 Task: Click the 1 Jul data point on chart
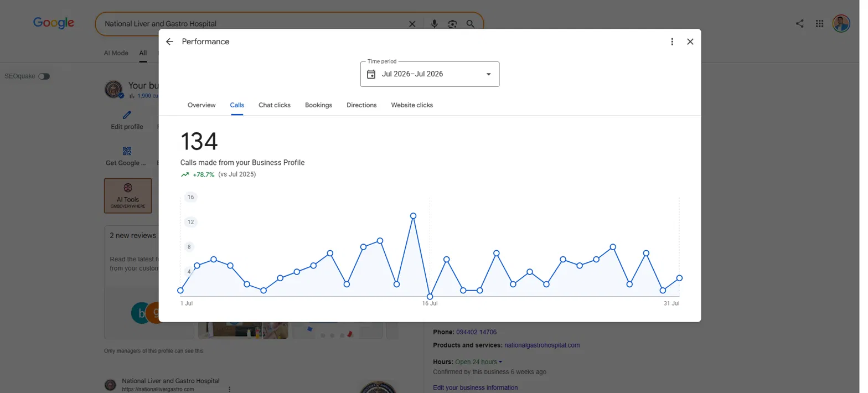point(180,291)
